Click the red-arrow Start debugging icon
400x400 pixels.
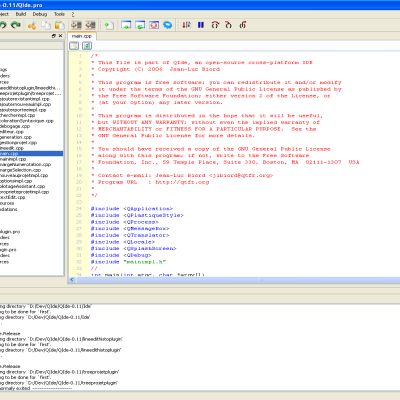click(x=186, y=25)
